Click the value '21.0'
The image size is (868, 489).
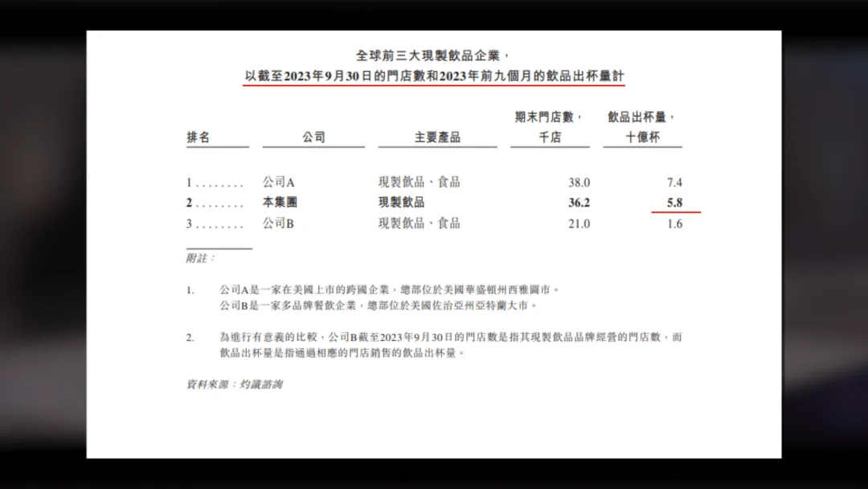(x=579, y=224)
